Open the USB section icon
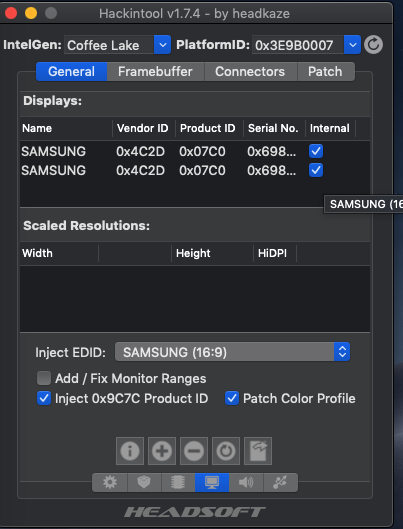 280,482
